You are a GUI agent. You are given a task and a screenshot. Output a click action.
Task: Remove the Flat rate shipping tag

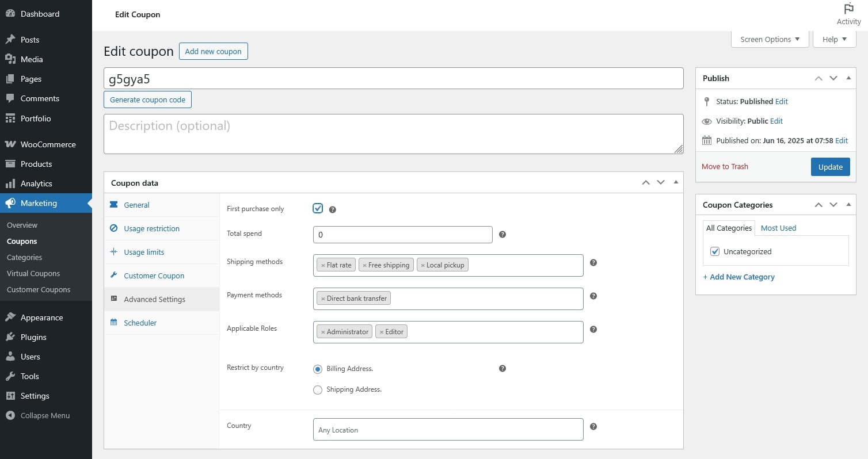[323, 265]
